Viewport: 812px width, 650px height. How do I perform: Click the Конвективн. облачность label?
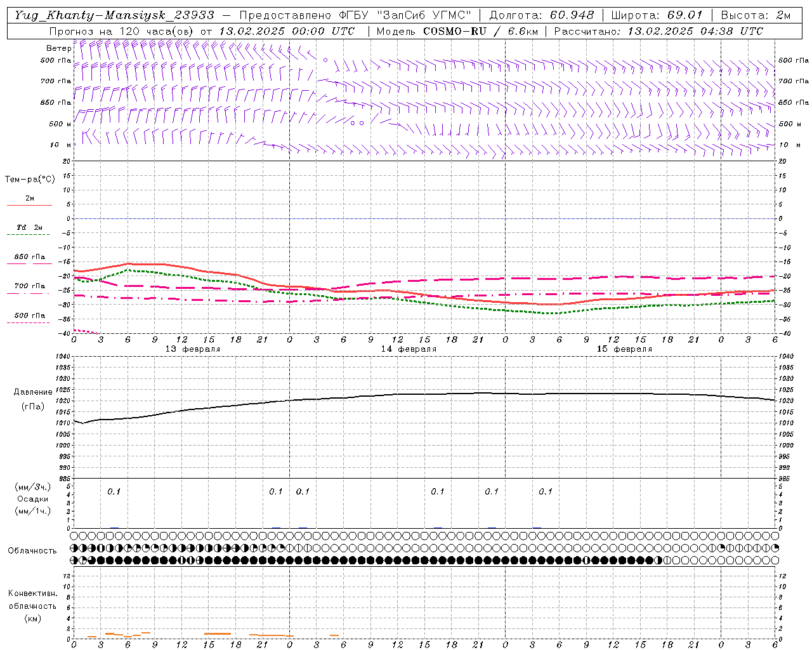[x=32, y=600]
